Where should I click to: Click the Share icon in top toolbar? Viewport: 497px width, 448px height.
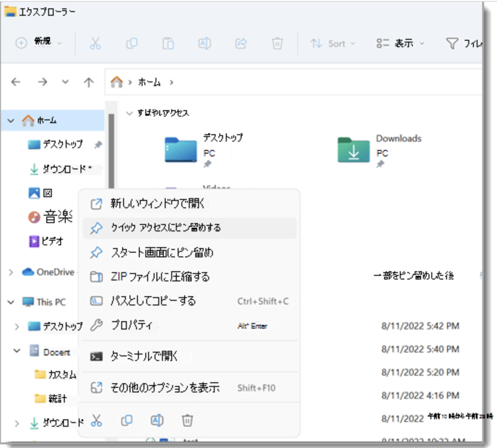pos(241,44)
